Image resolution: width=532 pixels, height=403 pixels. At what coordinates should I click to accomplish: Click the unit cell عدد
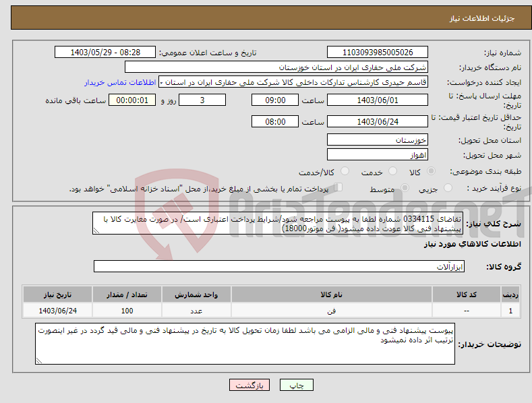click(x=196, y=311)
